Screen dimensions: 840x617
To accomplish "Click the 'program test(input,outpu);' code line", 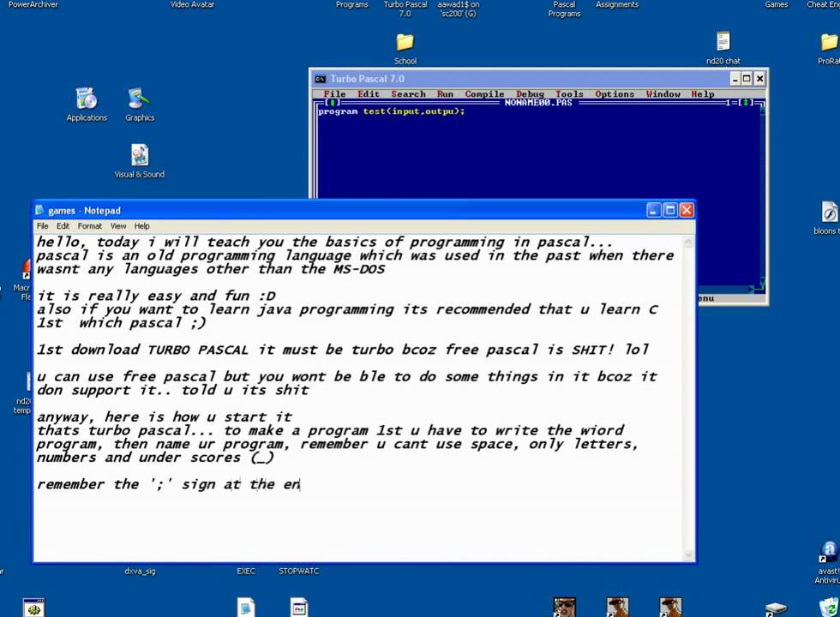I will click(x=391, y=111).
